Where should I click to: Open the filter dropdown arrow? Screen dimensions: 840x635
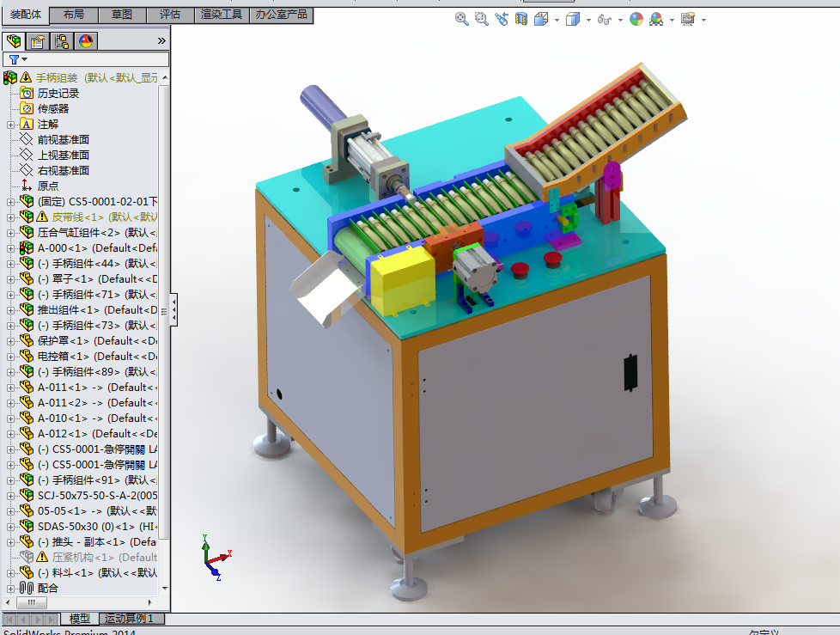[x=24, y=59]
